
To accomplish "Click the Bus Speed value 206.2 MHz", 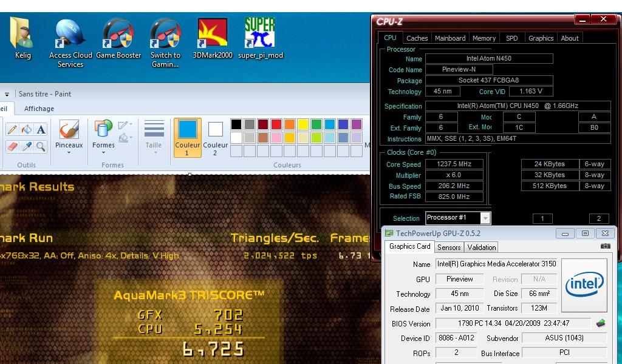I will (x=454, y=186).
